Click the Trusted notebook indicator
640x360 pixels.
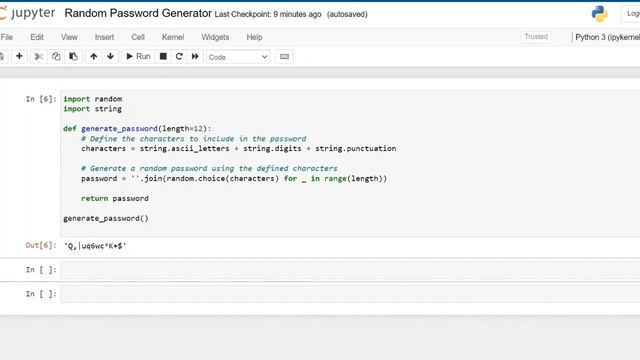click(536, 37)
